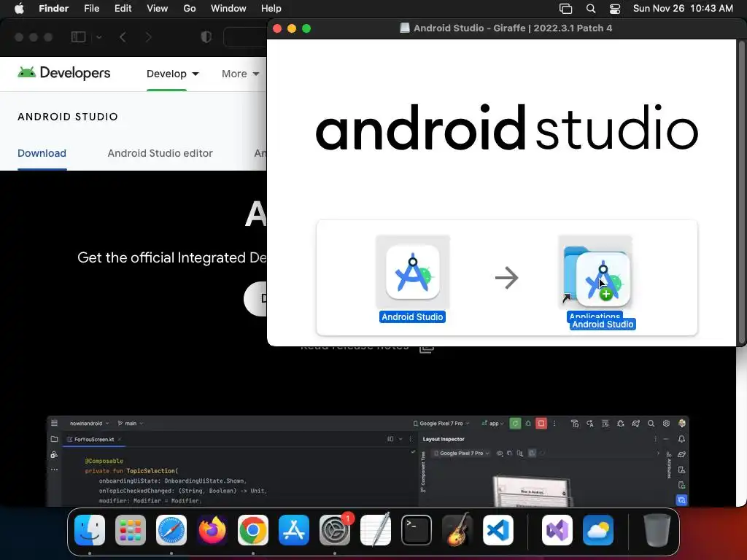Close the Android Studio installer window
Screen dimensions: 747x560
[277, 28]
